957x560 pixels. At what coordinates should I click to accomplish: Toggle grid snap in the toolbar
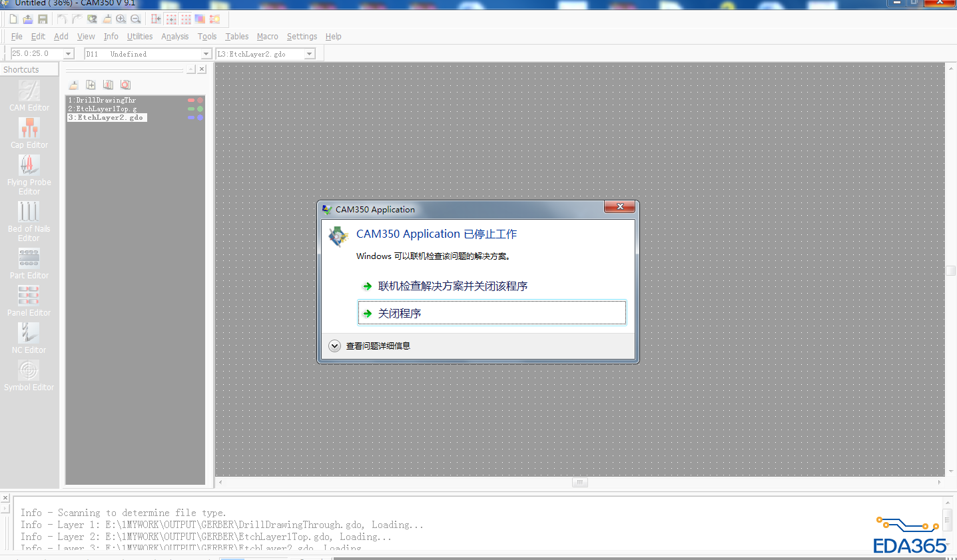tap(171, 19)
